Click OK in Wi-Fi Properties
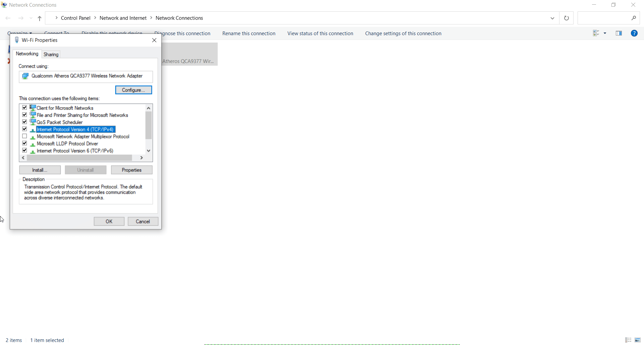This screenshot has width=644, height=345. 109,221
